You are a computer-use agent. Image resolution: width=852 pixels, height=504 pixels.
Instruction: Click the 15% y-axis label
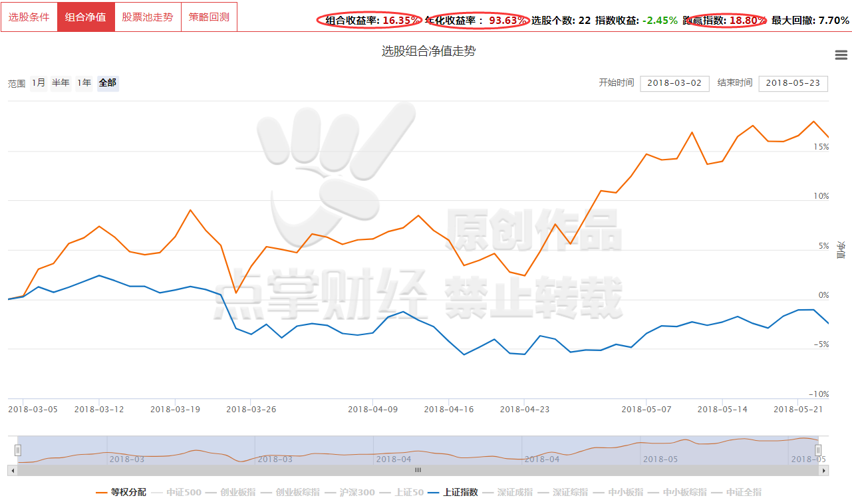[821, 147]
